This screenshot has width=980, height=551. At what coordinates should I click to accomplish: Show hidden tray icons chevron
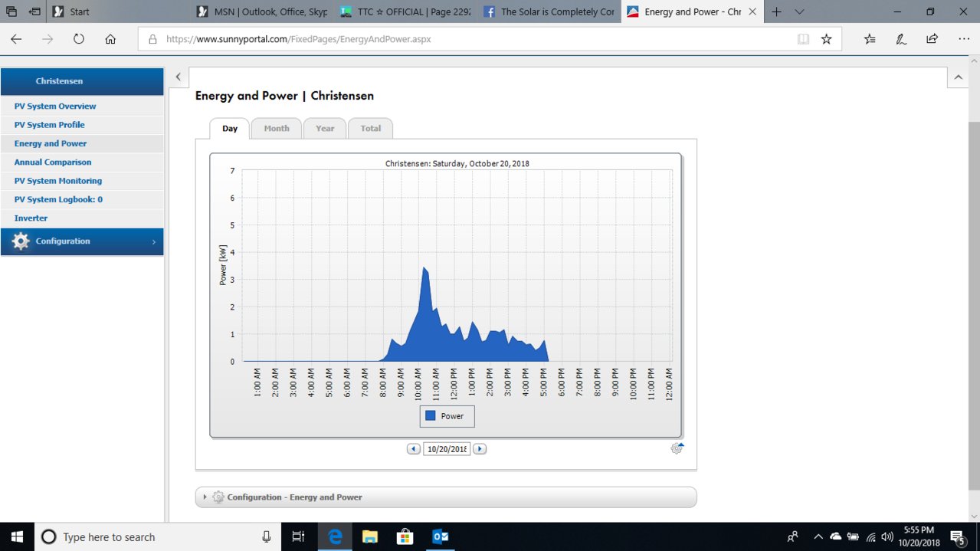(818, 536)
